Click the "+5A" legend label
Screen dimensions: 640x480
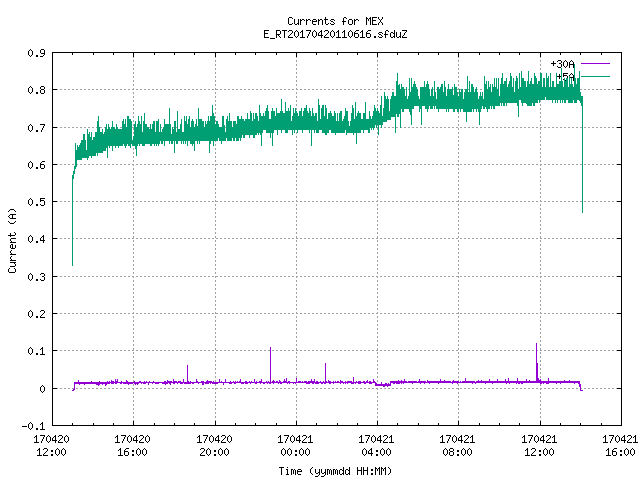(565, 76)
